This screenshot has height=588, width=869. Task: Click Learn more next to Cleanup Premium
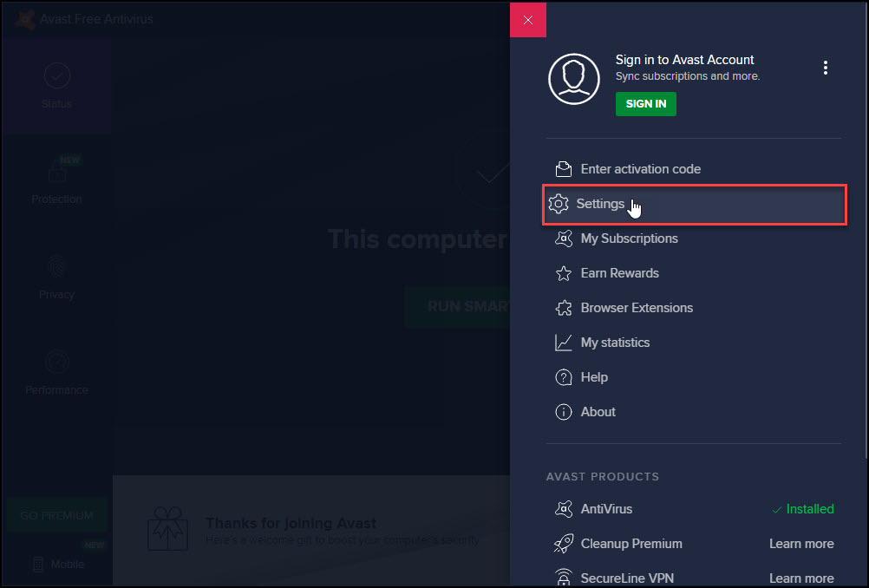pyautogui.click(x=801, y=544)
